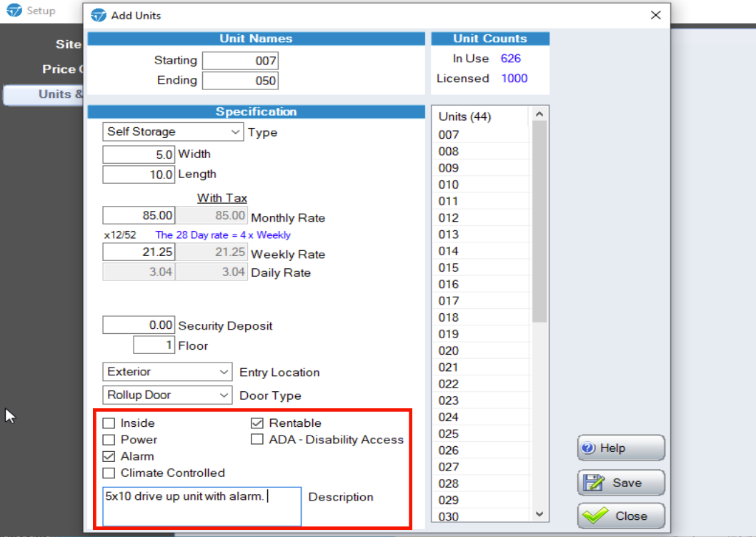Click the Help button

pyautogui.click(x=621, y=448)
